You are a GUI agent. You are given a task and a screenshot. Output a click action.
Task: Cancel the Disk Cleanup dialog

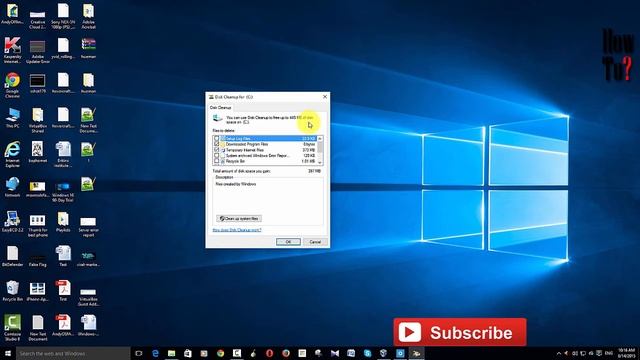(315, 242)
